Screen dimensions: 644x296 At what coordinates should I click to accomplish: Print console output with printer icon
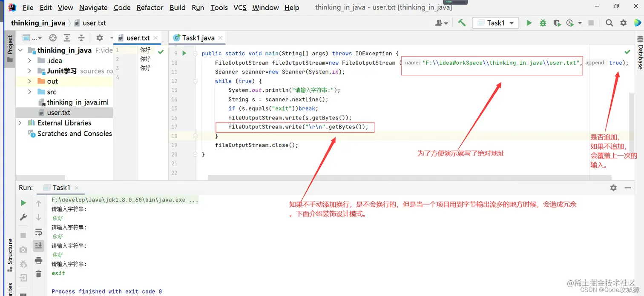(39, 260)
